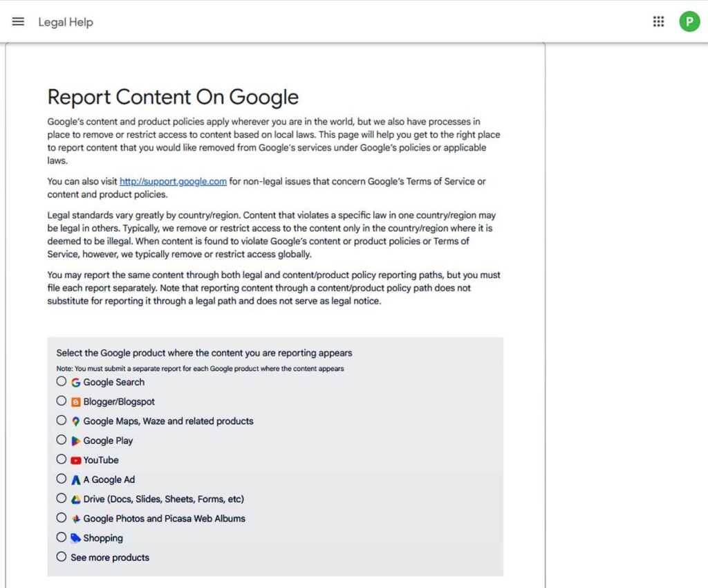Select the YouTube radio button

tap(61, 459)
